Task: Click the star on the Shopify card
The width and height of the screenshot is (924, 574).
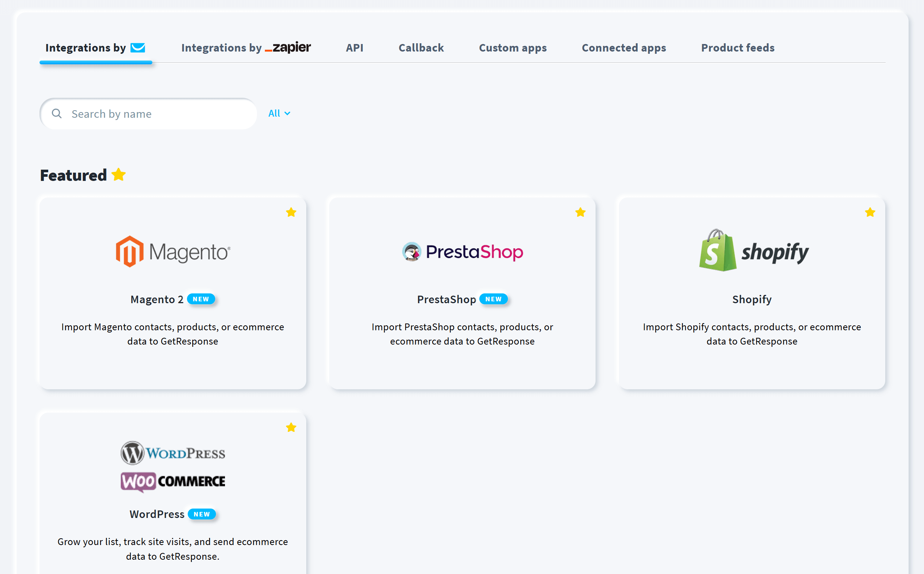Action: point(870,212)
